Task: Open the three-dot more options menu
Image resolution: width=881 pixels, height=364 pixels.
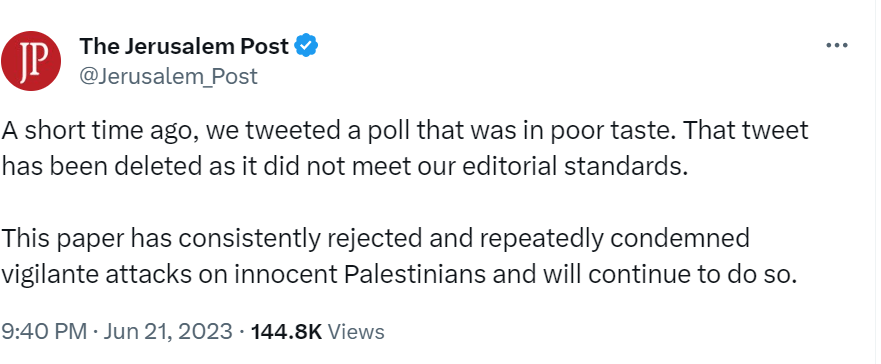Action: point(836,46)
